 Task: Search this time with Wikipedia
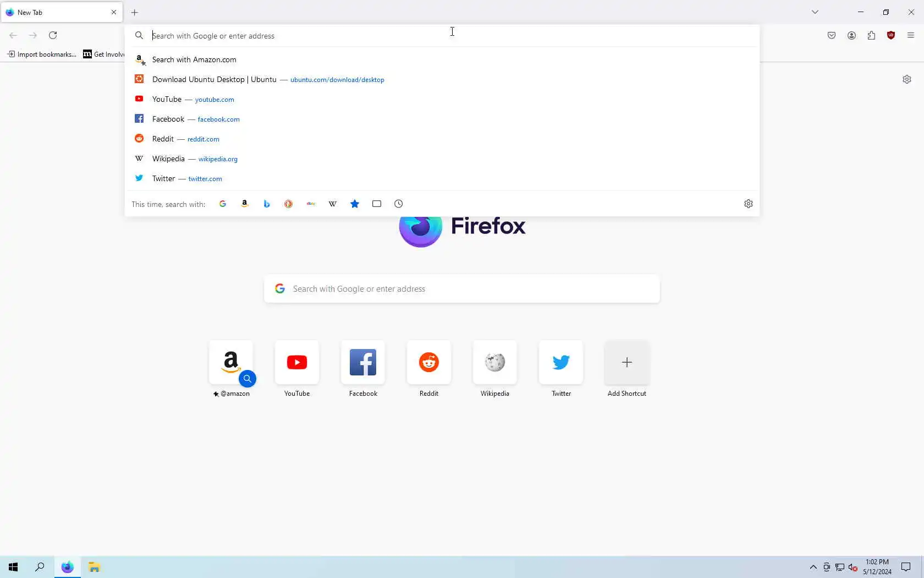333,204
